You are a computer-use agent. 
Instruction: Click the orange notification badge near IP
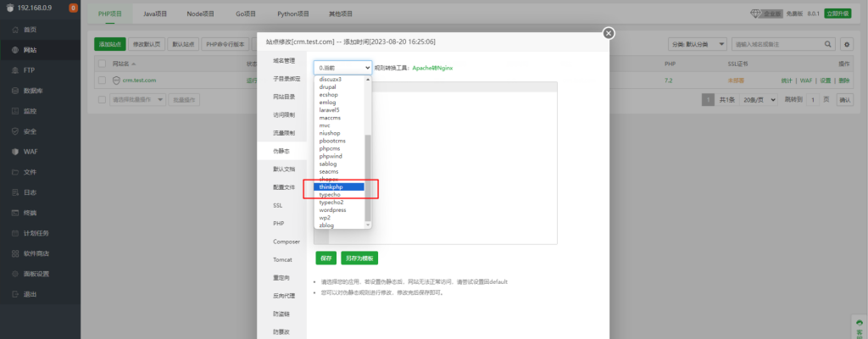73,8
